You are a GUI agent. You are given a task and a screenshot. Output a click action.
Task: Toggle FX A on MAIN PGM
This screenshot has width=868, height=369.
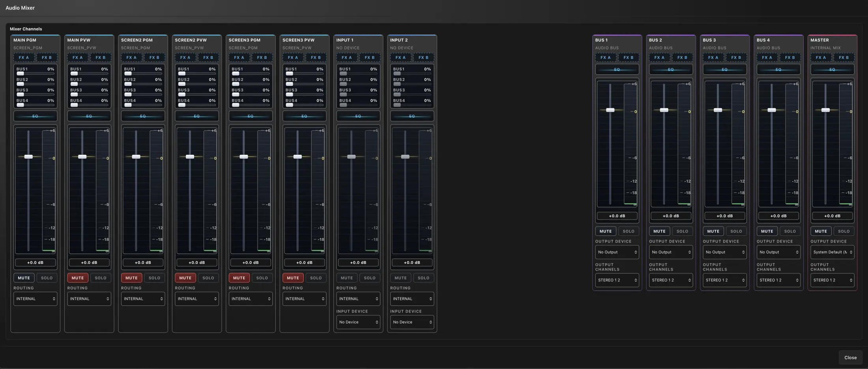point(24,58)
